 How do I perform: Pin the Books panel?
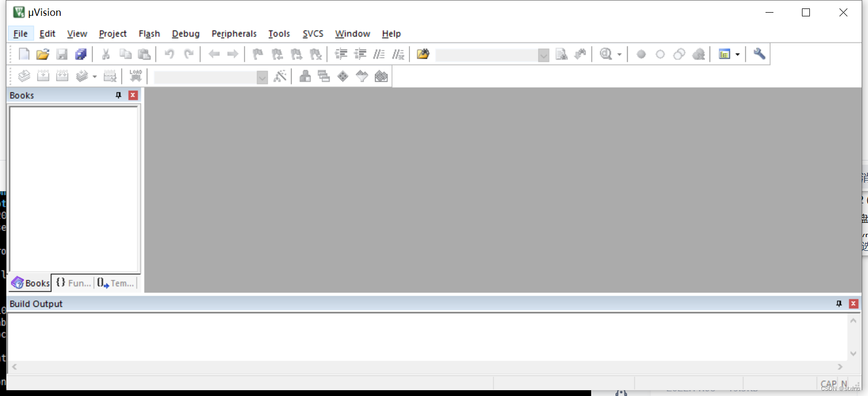[118, 96]
